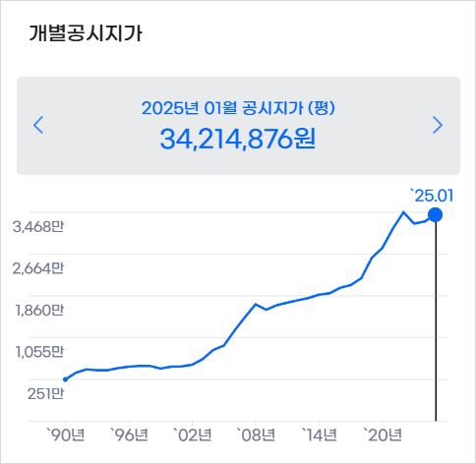Click the '25.01 date tooltip label
Image resolution: width=476 pixels, height=464 pixels.
click(x=433, y=196)
